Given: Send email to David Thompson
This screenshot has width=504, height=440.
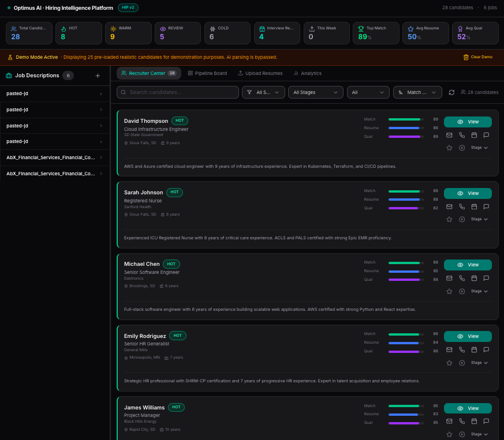Looking at the screenshot, I should point(449,135).
